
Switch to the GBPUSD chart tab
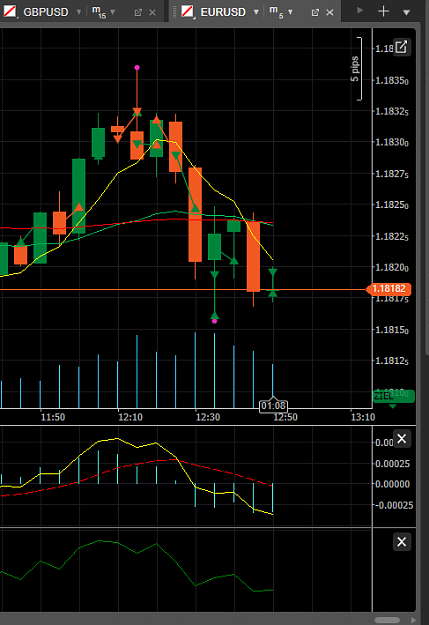[46, 12]
